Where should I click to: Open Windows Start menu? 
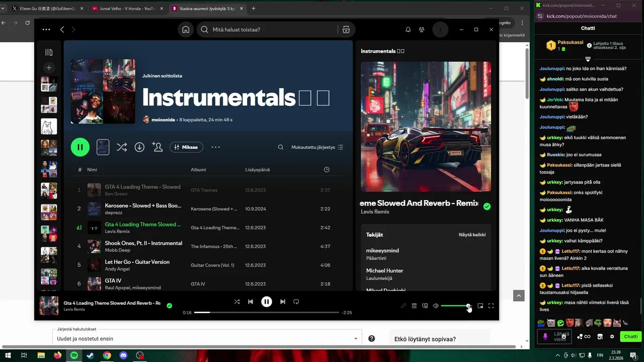click(8, 355)
